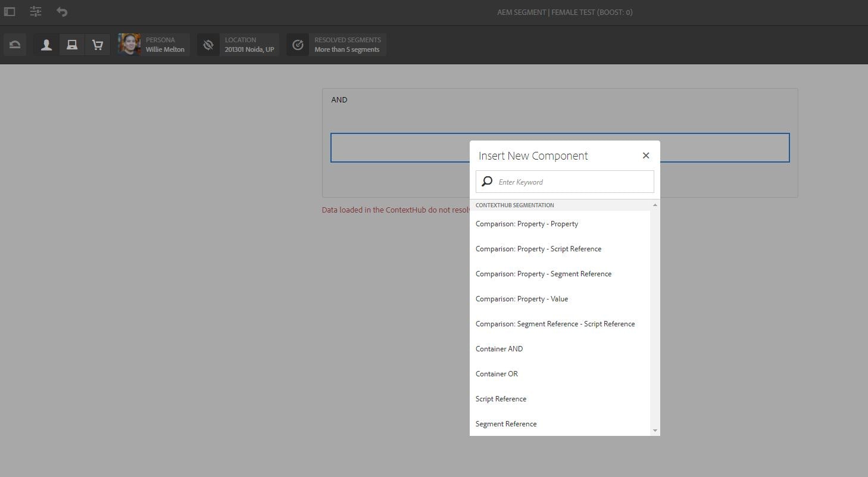This screenshot has height=477, width=868.
Task: Toggle the location visibility eye-off icon
Action: pyautogui.click(x=208, y=44)
